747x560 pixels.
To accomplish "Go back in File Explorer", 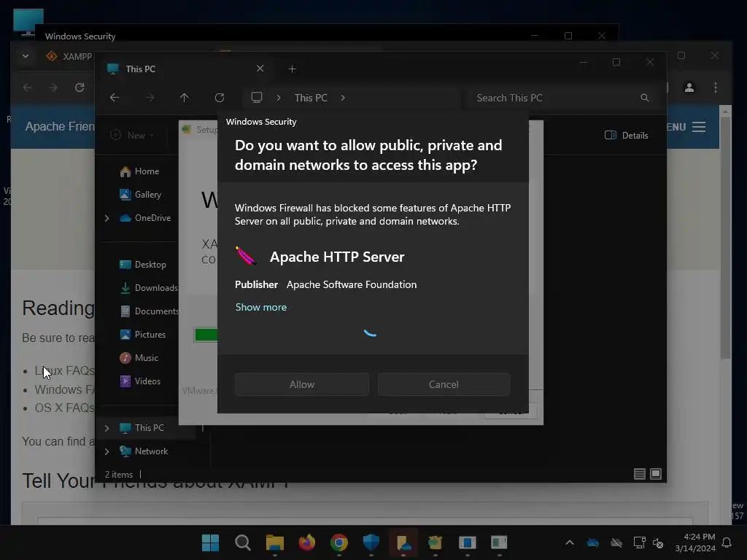I will pos(115,98).
